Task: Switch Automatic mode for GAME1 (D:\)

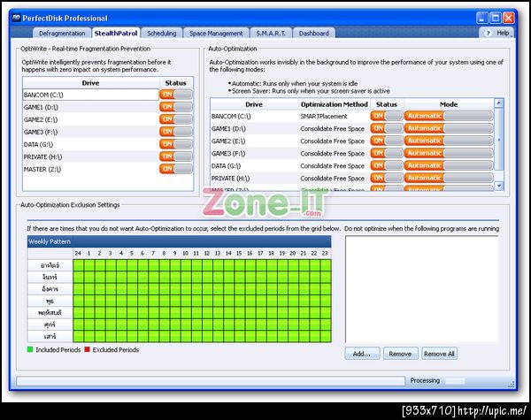Action: (x=449, y=128)
